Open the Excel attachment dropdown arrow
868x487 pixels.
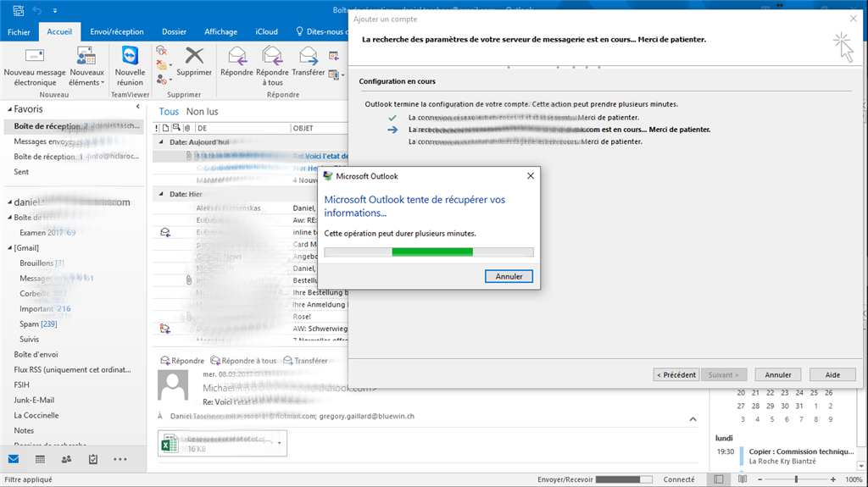coord(280,443)
